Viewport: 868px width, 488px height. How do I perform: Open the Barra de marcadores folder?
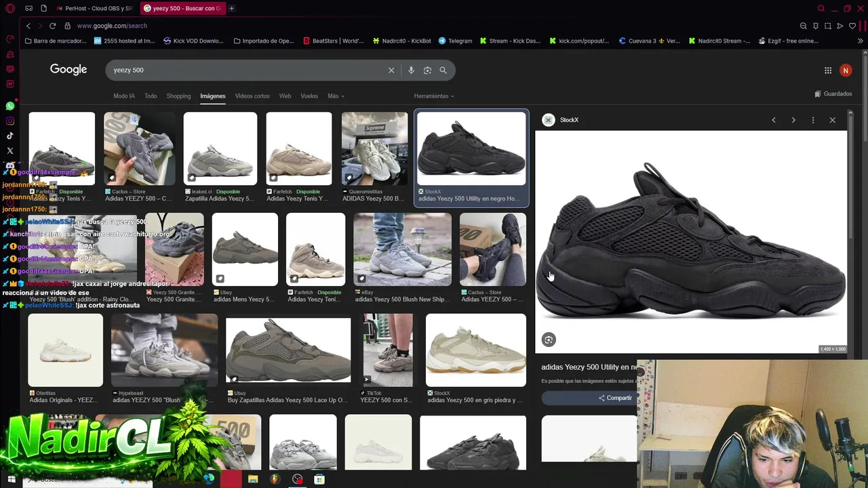click(56, 41)
